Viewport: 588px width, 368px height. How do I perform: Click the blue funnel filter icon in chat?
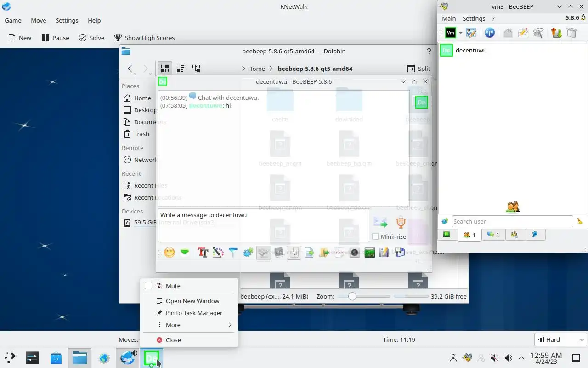pos(233,253)
